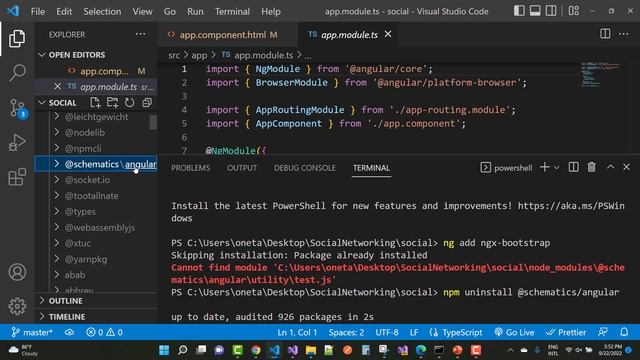Open the Extensions view
The image size is (640, 360).
click(x=17, y=177)
